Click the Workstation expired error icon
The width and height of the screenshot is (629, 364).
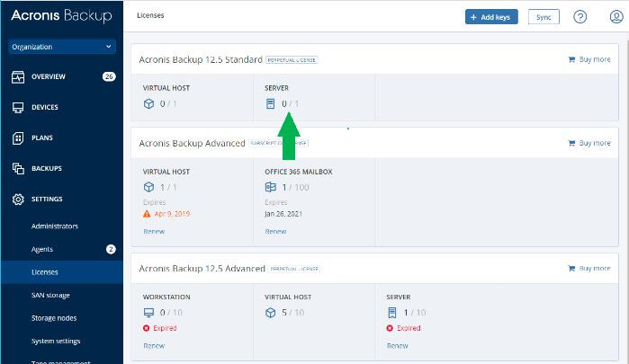(147, 328)
